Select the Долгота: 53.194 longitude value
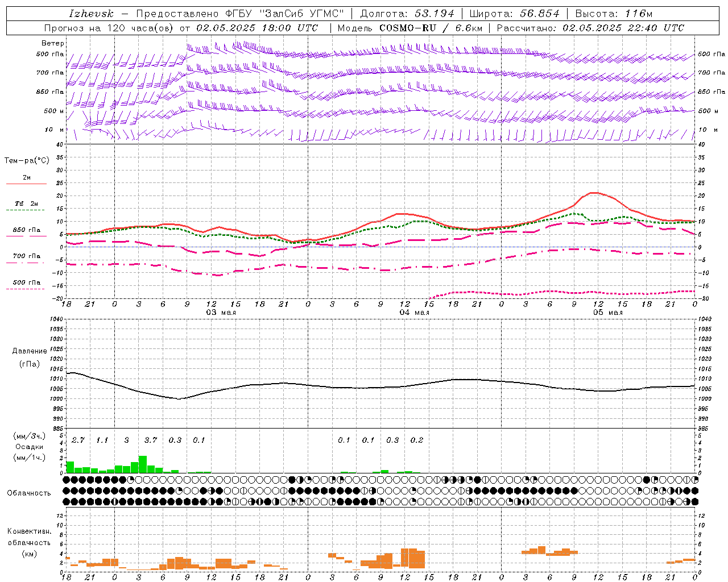 point(407,14)
